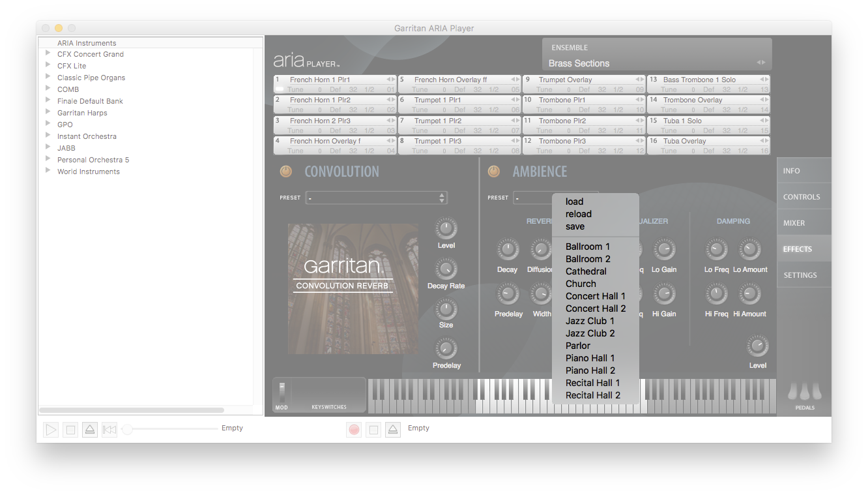This screenshot has height=495, width=868.
Task: Click the MOD wheel control
Action: [282, 393]
